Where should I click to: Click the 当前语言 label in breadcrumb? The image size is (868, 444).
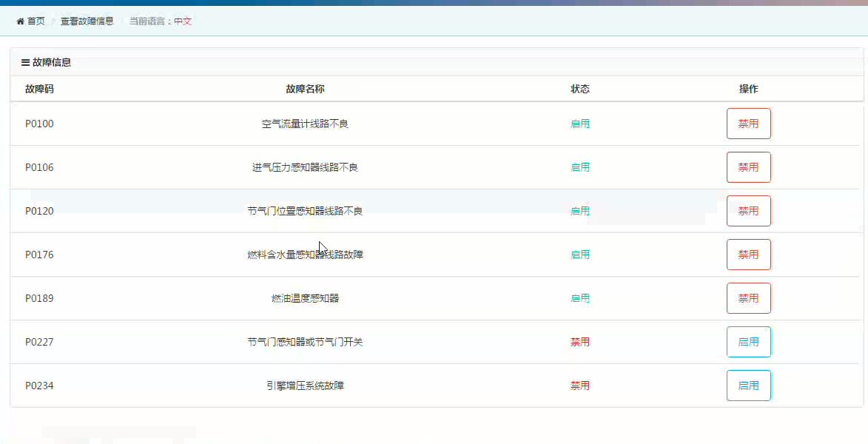click(147, 21)
